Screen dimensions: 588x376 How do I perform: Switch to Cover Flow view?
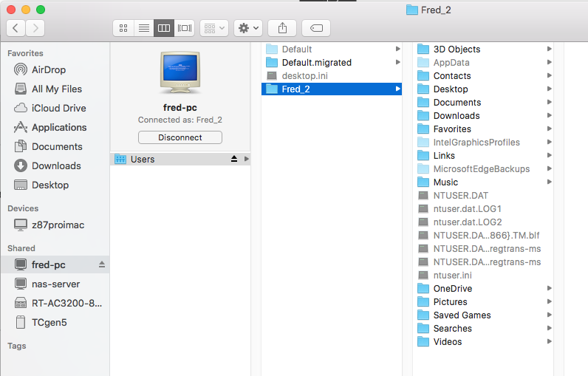[x=184, y=28]
